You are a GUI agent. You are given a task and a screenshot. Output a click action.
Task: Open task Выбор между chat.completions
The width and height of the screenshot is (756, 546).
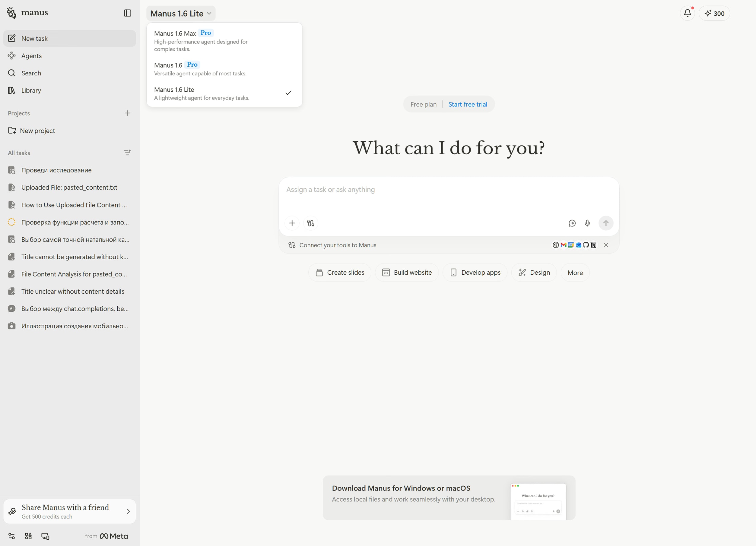tap(70, 309)
